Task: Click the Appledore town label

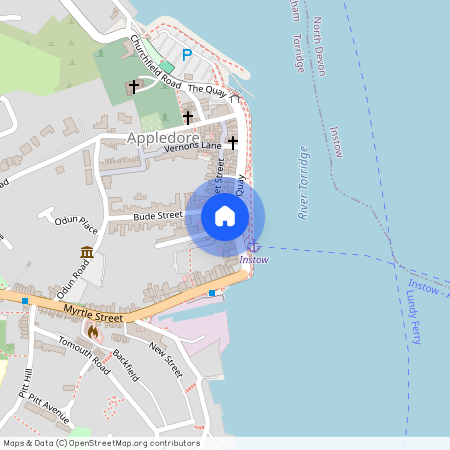Action: coord(163,138)
